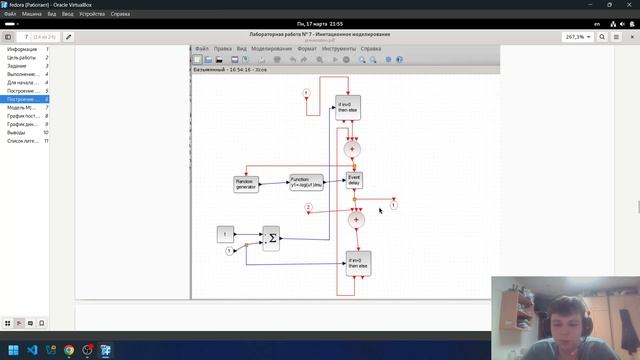Toggle the document viewer side pane button
The height and width of the screenshot is (360, 640).
click(x=8, y=37)
